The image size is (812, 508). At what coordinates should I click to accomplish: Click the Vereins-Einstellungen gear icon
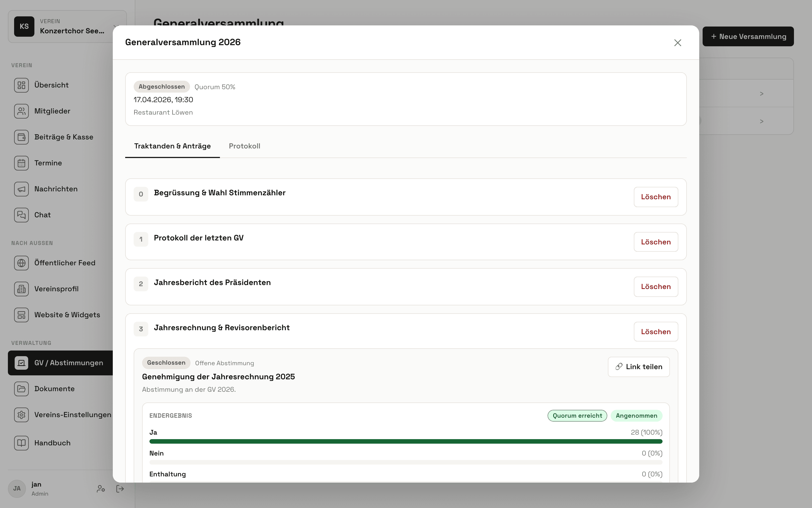(x=21, y=415)
